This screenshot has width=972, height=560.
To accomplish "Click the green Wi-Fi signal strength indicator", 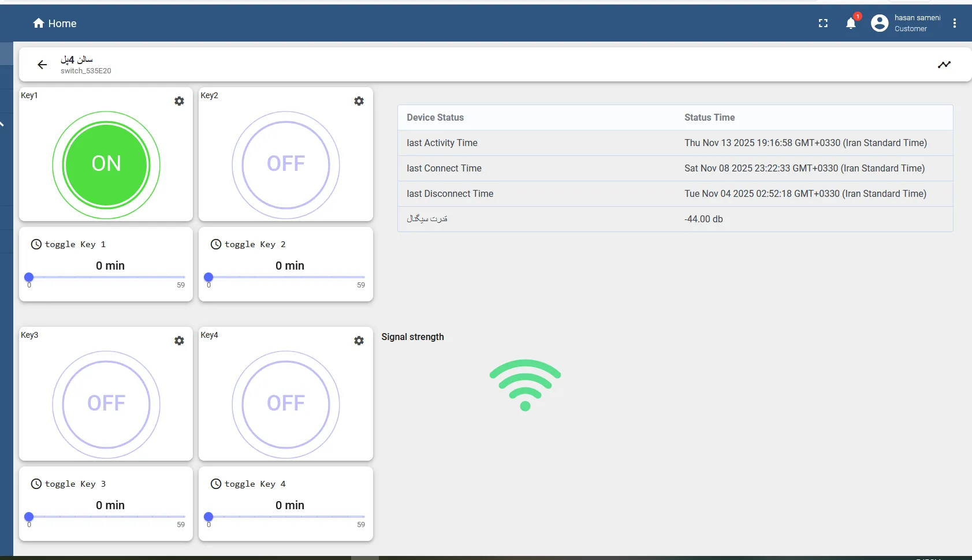I will (525, 384).
